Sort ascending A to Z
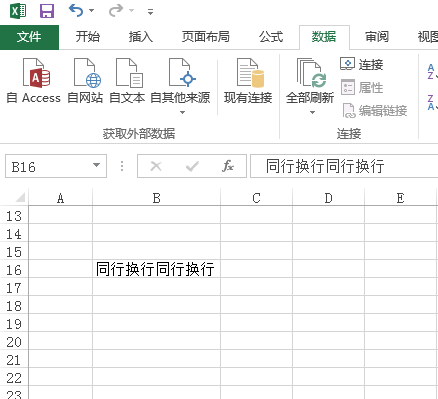Viewport: 438px width, 399px height. pos(432,72)
